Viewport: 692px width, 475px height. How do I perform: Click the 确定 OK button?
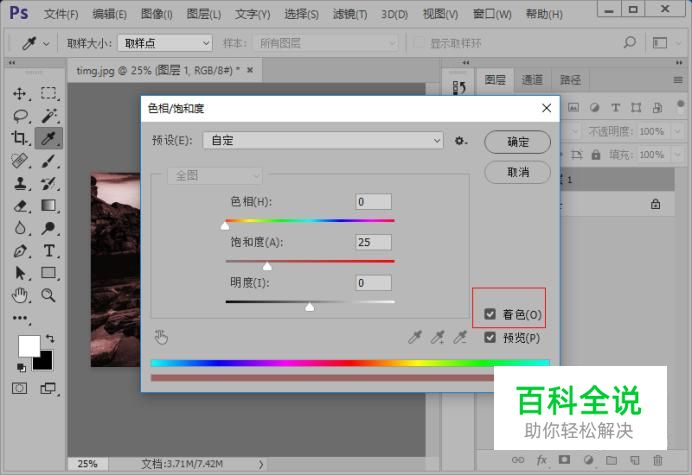point(517,142)
